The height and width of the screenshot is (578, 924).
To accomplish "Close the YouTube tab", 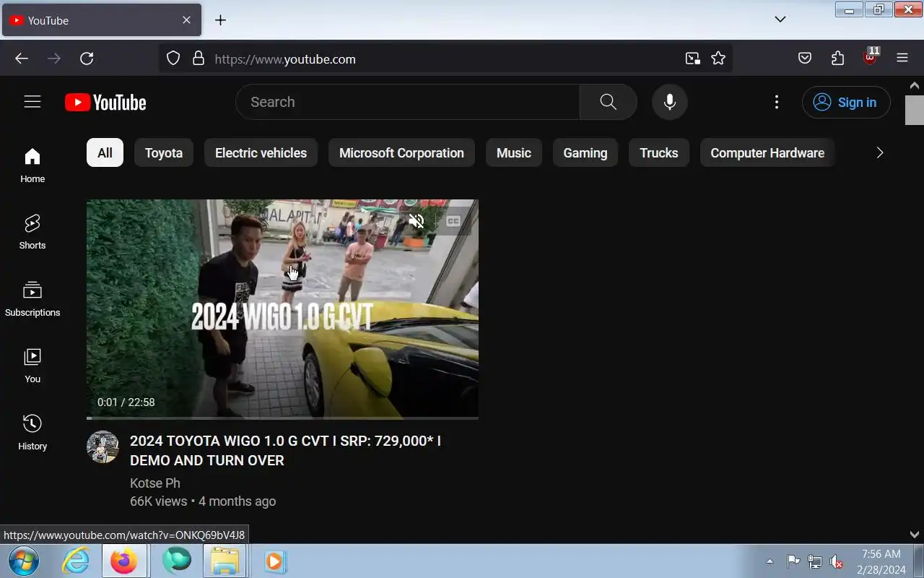I will (x=186, y=20).
